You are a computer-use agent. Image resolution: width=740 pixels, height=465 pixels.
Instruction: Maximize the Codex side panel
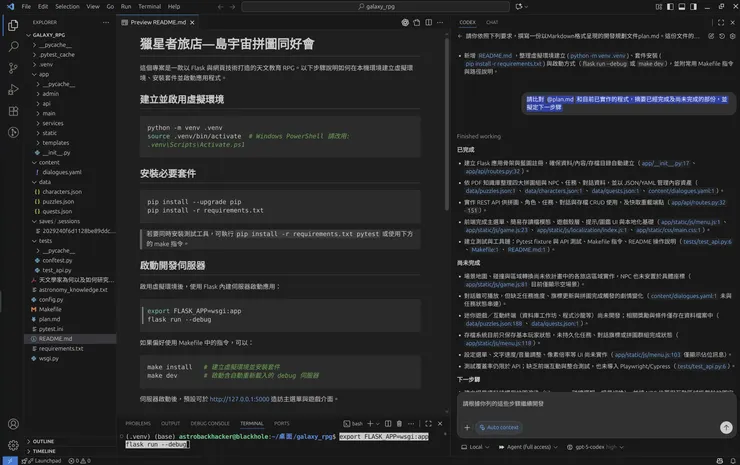[x=721, y=22]
